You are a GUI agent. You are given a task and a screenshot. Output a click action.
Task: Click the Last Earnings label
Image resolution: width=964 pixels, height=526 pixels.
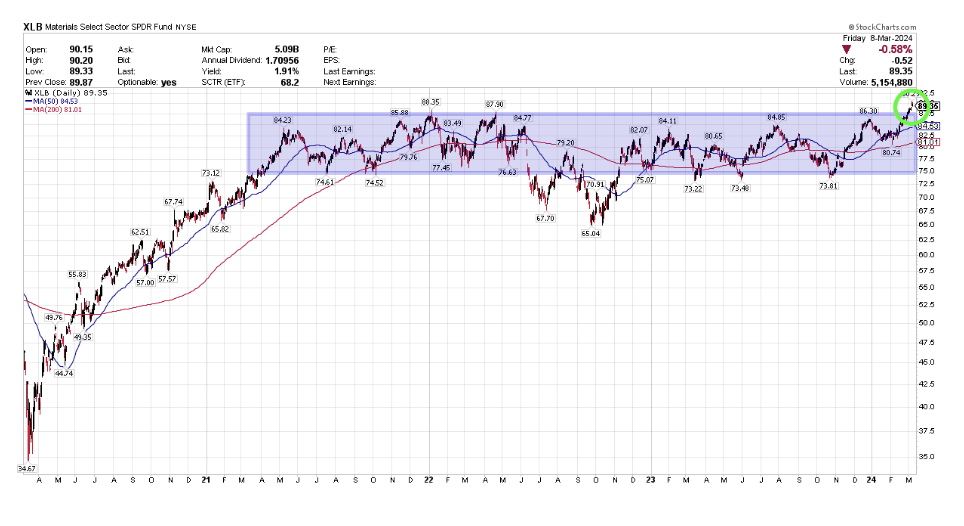pyautogui.click(x=349, y=71)
